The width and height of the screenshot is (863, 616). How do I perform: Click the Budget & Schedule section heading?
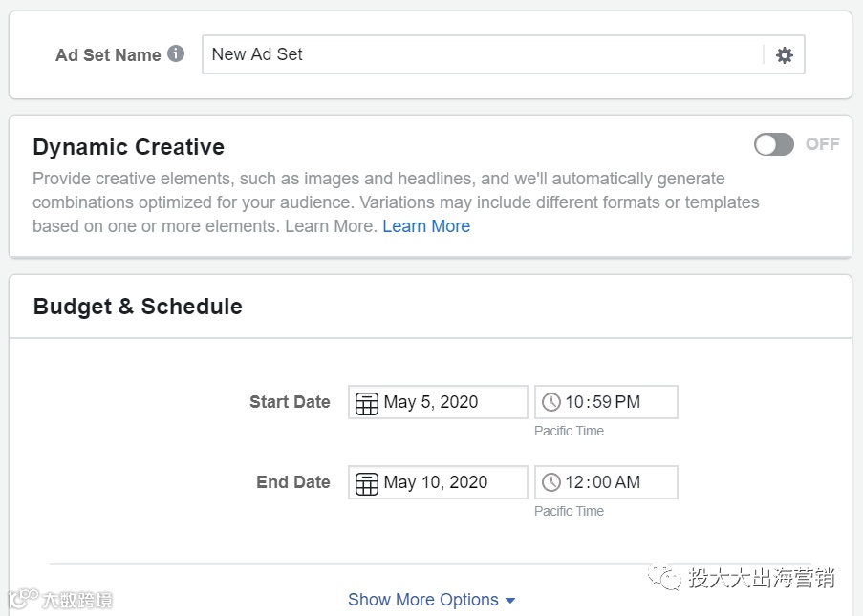pos(138,307)
